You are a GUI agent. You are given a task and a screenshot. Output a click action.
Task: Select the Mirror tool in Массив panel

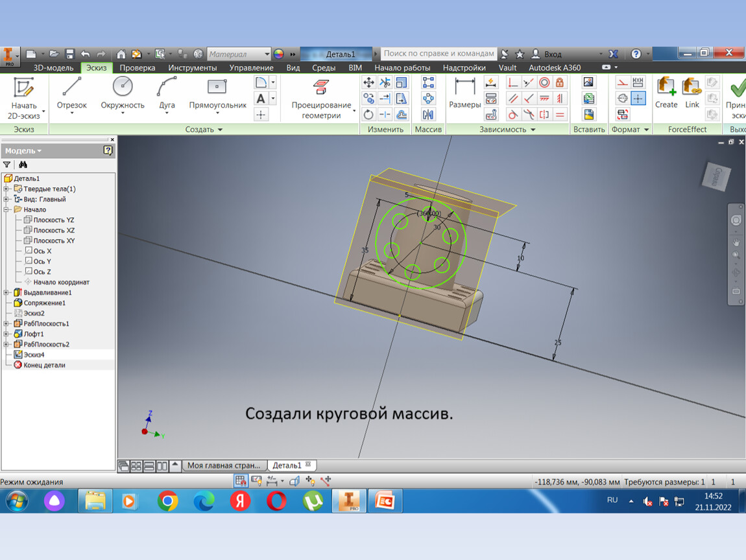(x=428, y=115)
